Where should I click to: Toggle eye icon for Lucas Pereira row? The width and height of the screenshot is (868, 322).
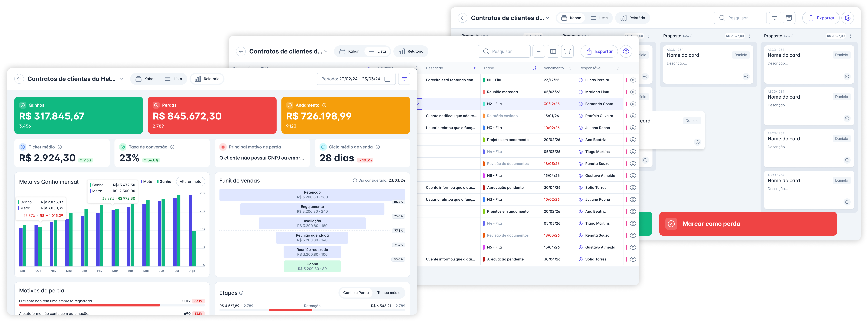point(633,80)
